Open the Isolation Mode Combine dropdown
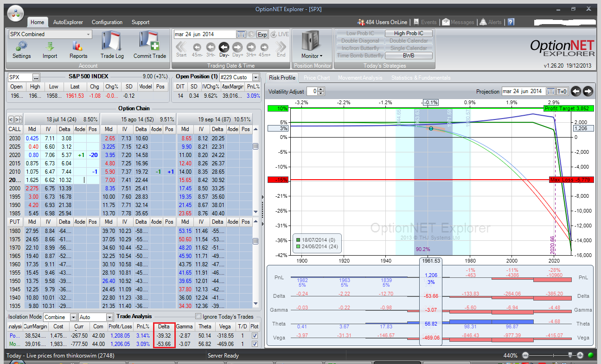 [x=73, y=317]
